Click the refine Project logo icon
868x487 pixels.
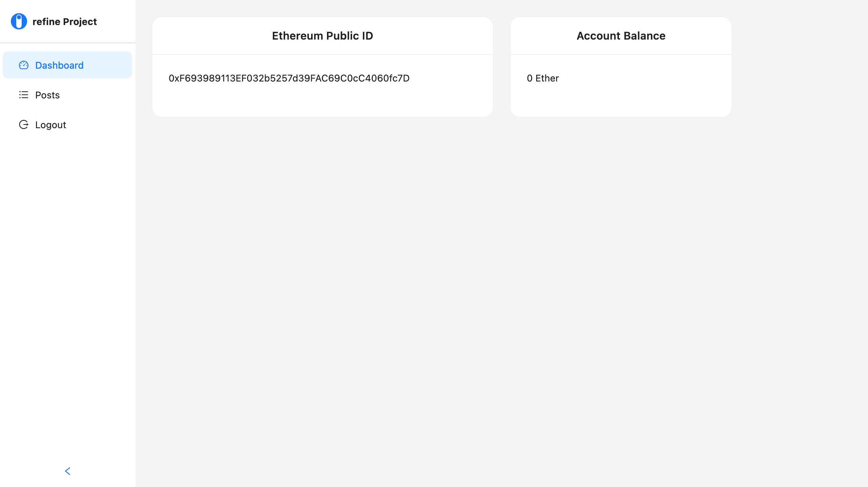(x=19, y=22)
